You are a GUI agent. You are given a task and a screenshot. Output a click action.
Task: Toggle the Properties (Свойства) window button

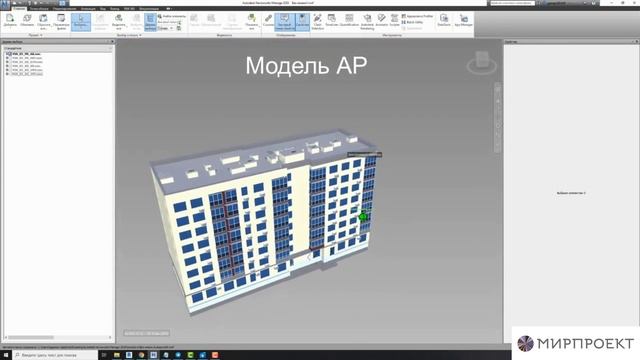click(302, 21)
